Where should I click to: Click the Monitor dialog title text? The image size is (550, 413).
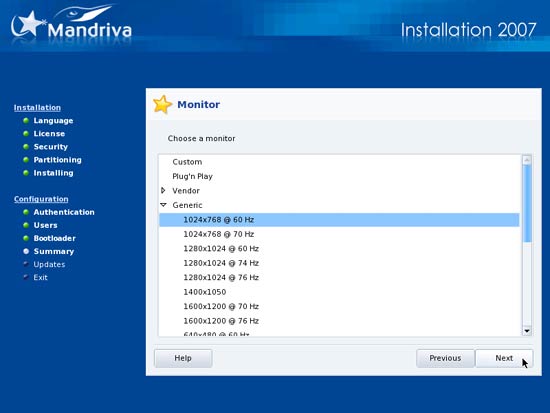point(199,105)
